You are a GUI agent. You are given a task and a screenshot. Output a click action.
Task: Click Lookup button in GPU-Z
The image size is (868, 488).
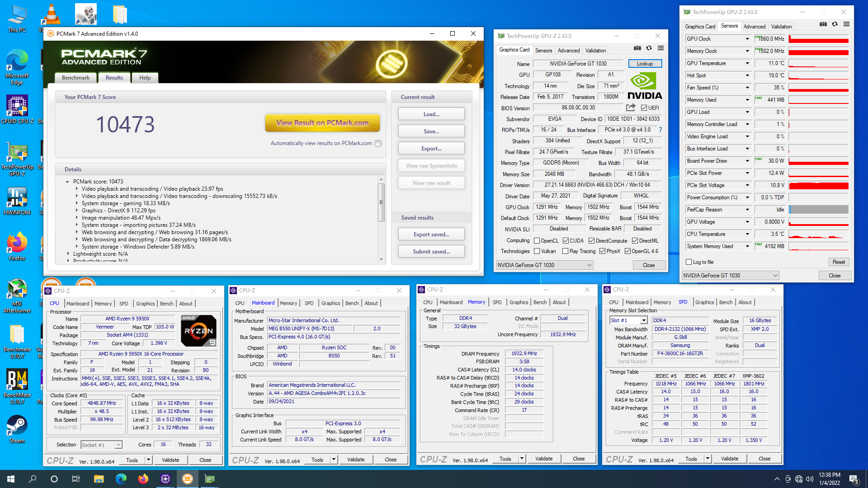pyautogui.click(x=645, y=64)
